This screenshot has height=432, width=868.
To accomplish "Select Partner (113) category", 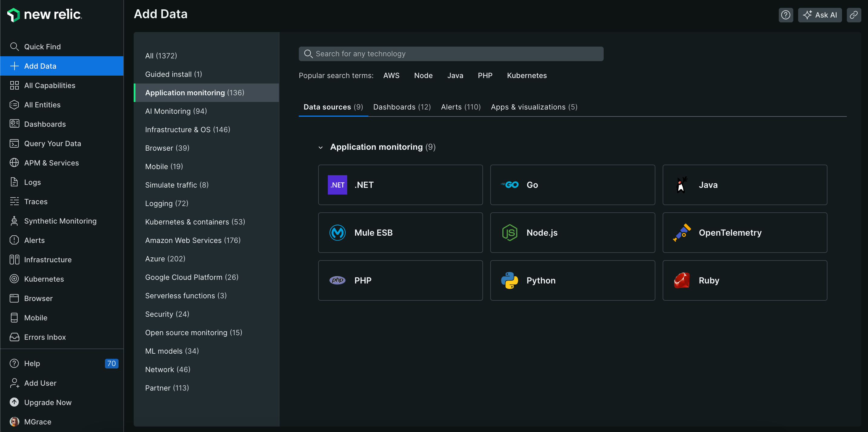I will click(206, 388).
